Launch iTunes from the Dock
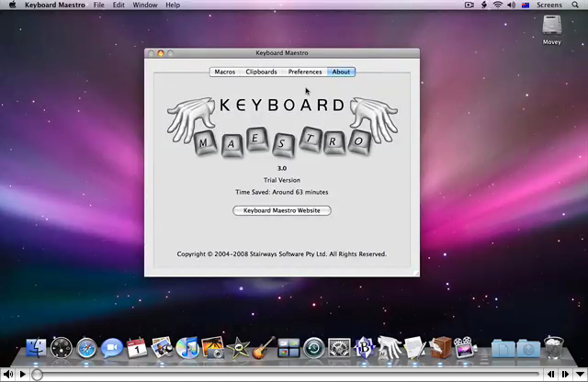 [187, 348]
